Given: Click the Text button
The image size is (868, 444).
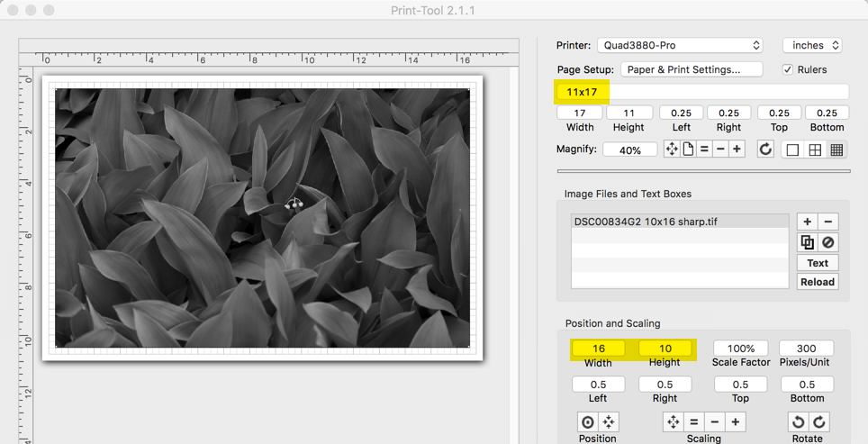Looking at the screenshot, I should pyautogui.click(x=818, y=263).
